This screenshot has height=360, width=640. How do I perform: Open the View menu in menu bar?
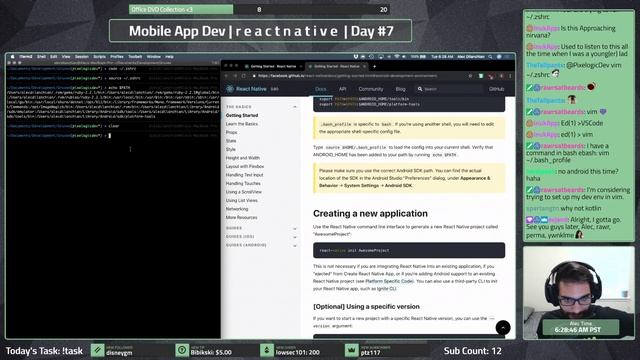[x=66, y=57]
